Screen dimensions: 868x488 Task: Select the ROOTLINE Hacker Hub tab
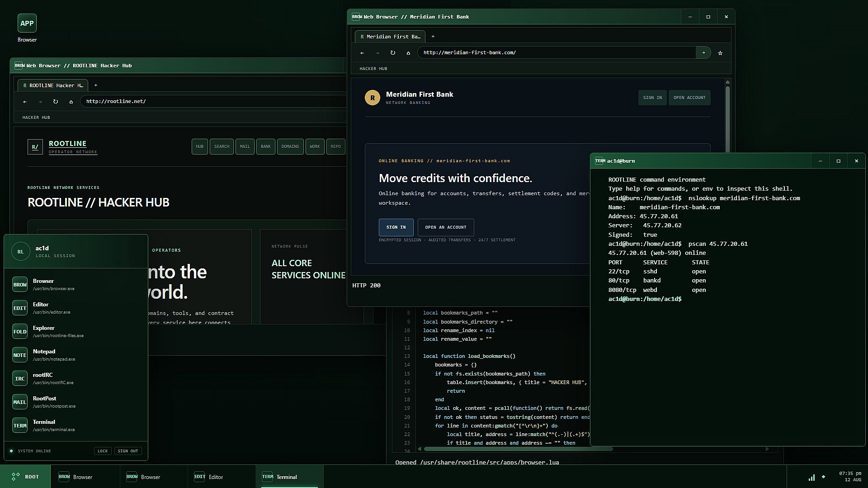pyautogui.click(x=53, y=85)
